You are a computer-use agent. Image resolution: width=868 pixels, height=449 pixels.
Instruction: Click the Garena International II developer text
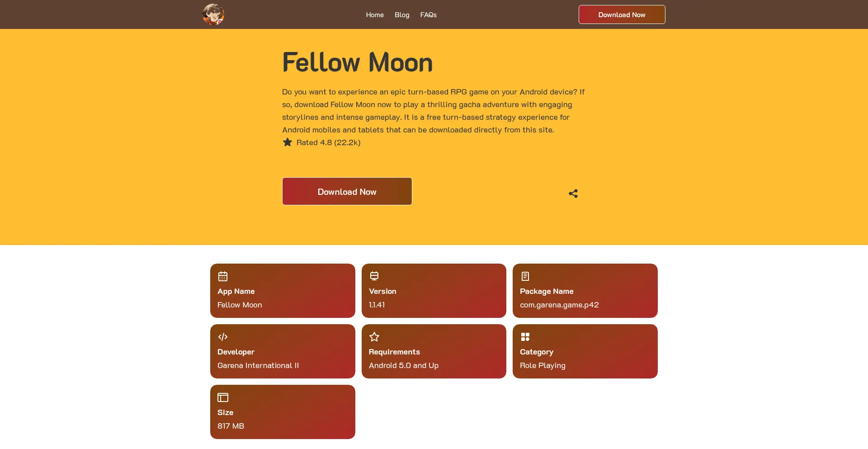click(x=258, y=365)
